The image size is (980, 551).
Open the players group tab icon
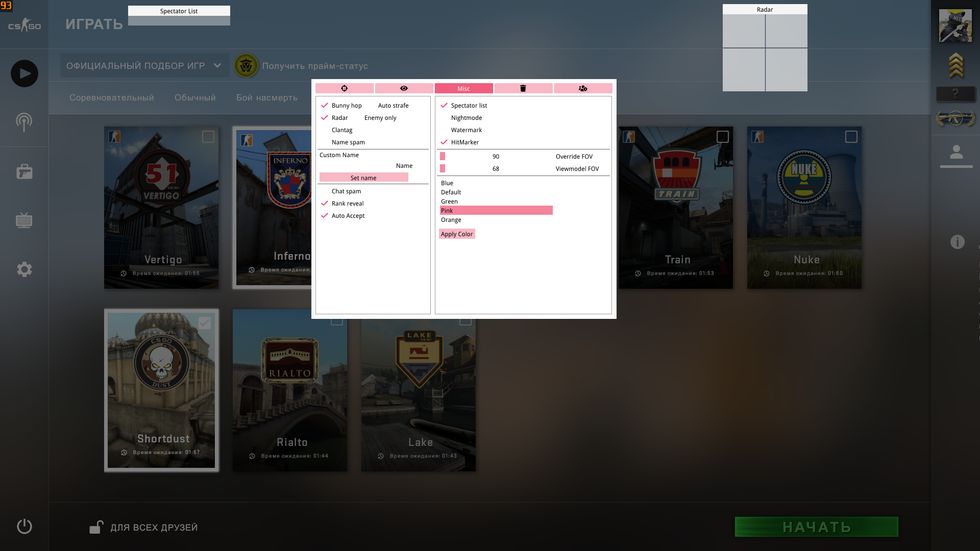[x=583, y=88]
